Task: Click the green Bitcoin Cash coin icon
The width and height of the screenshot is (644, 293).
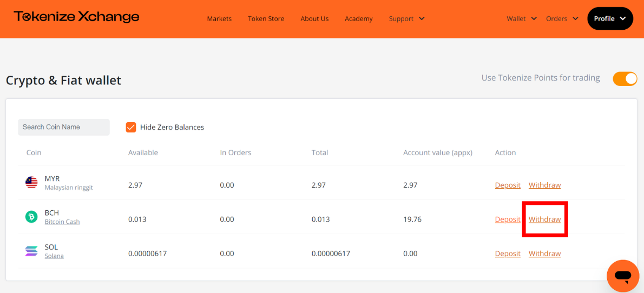Action: click(x=31, y=217)
